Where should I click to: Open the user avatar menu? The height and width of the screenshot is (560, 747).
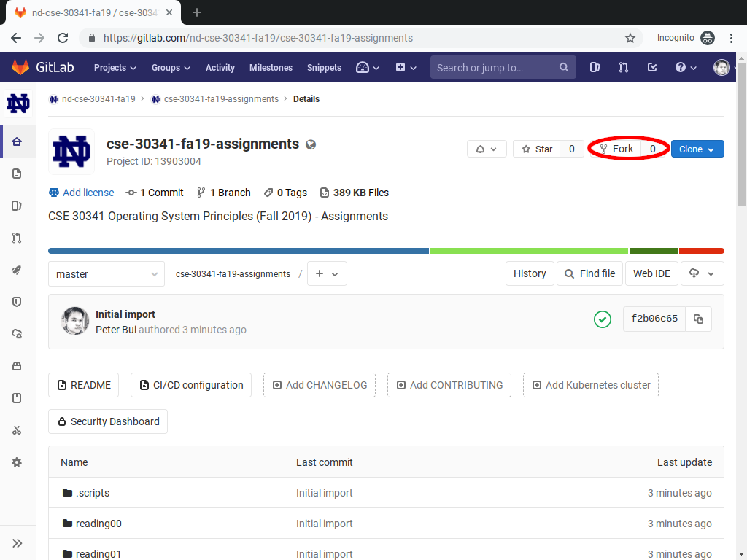[x=721, y=67]
